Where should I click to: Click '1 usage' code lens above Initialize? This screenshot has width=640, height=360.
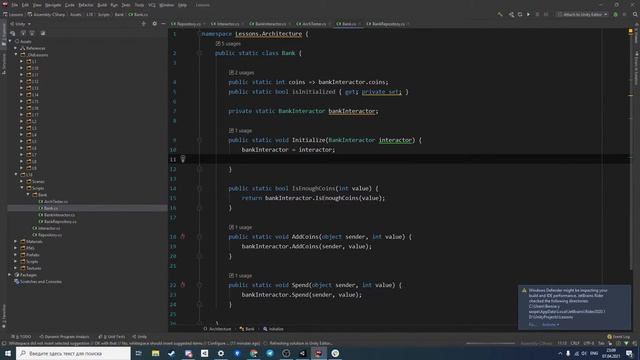[240, 131]
